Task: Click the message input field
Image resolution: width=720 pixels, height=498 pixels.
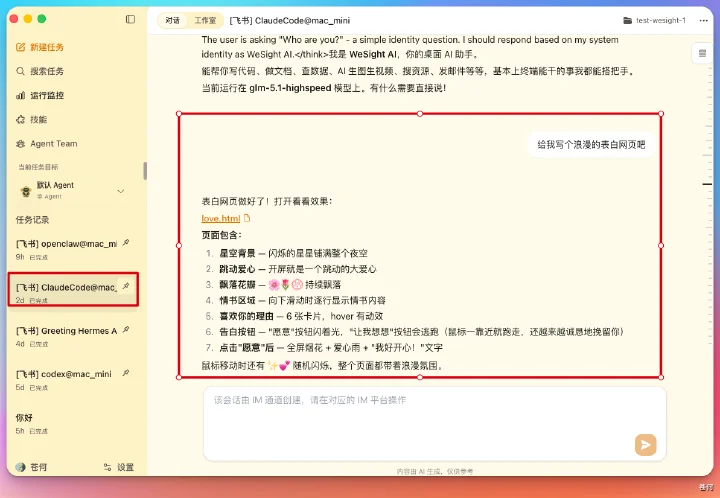Action: pyautogui.click(x=434, y=424)
